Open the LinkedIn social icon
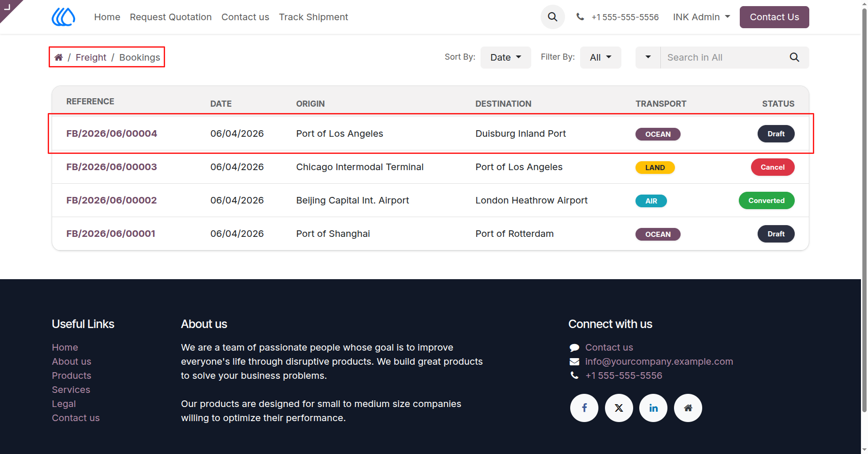This screenshot has width=868, height=454. point(653,408)
